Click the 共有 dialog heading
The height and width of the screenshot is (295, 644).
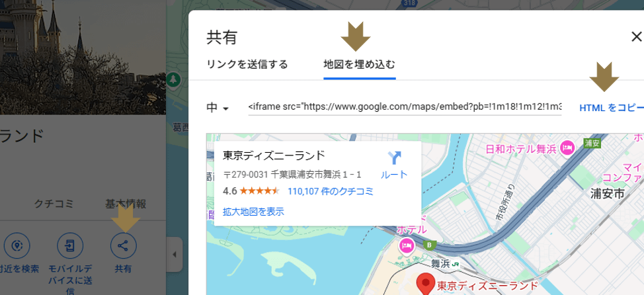tap(221, 38)
